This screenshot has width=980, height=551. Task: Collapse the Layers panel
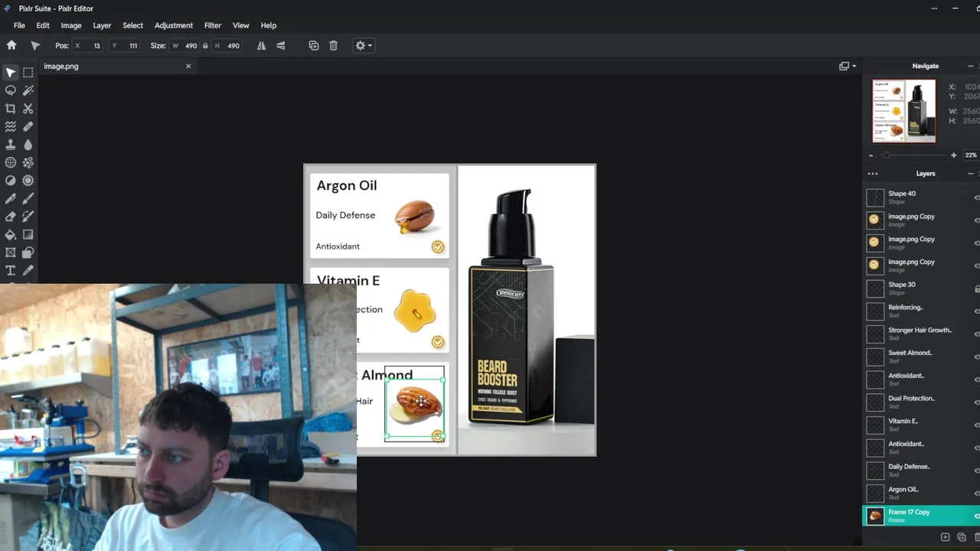click(970, 174)
